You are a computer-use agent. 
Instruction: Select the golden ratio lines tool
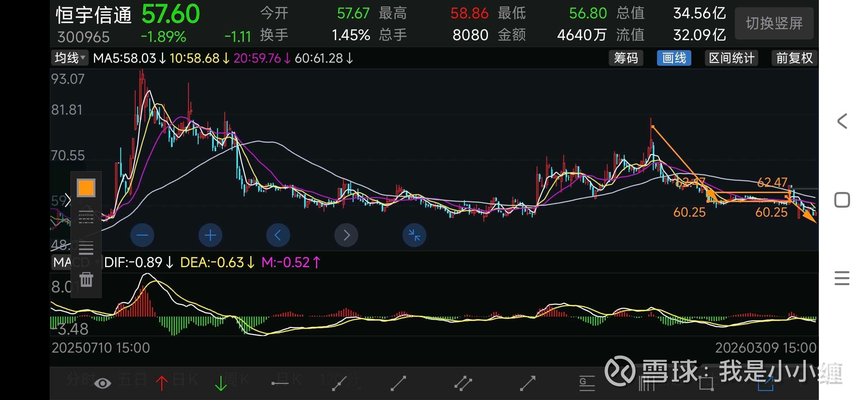pyautogui.click(x=587, y=383)
